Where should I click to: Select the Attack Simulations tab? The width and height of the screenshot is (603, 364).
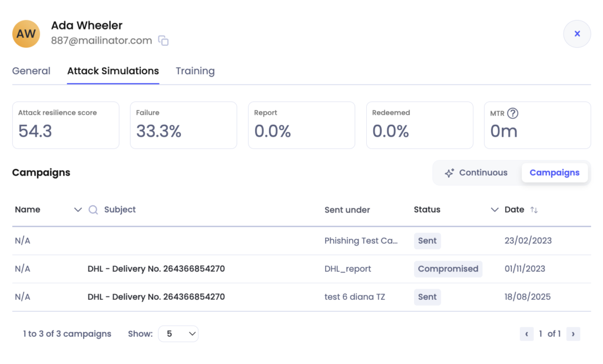tap(113, 71)
